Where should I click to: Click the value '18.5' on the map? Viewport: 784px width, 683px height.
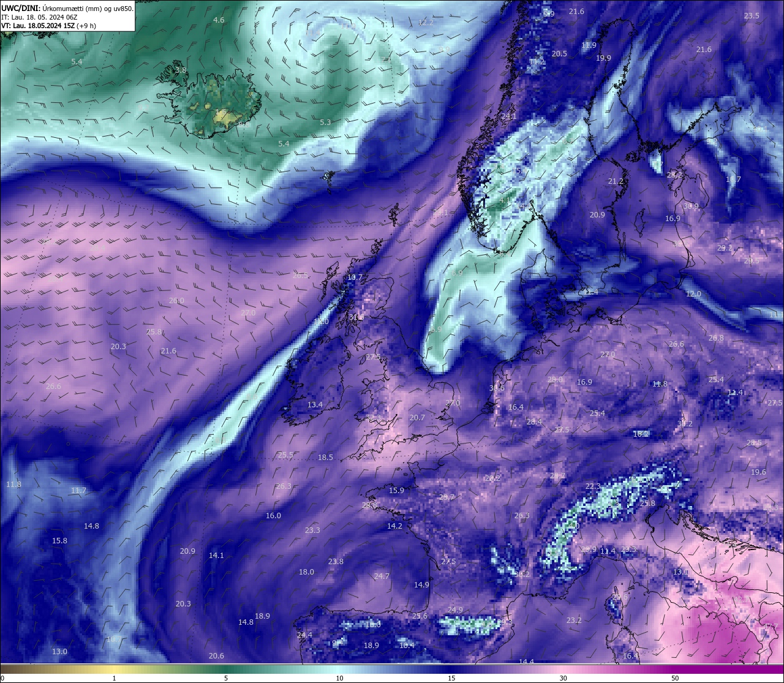click(x=325, y=458)
